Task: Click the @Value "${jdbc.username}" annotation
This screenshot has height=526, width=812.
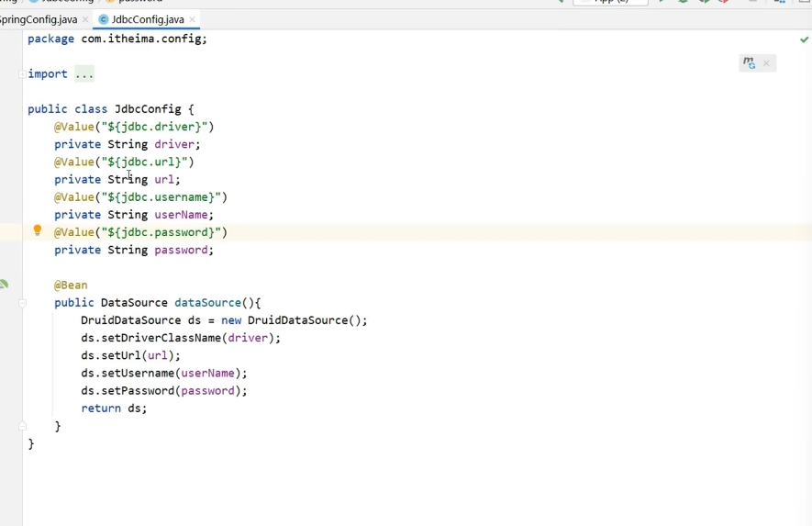Action: tap(141, 197)
